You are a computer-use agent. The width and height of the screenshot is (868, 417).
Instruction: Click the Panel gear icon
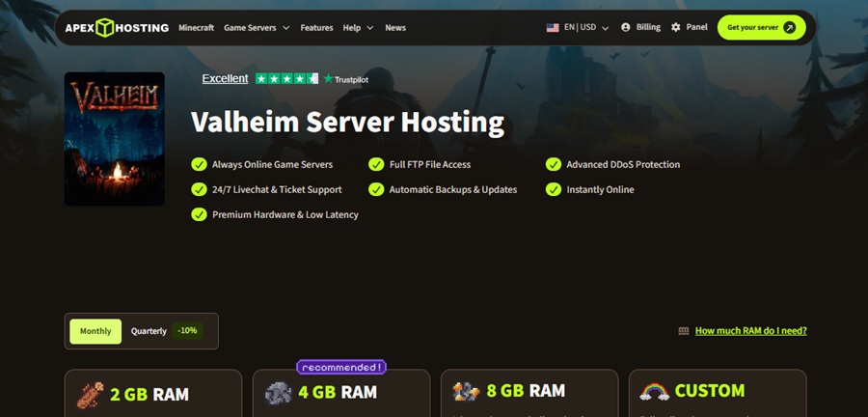point(675,27)
